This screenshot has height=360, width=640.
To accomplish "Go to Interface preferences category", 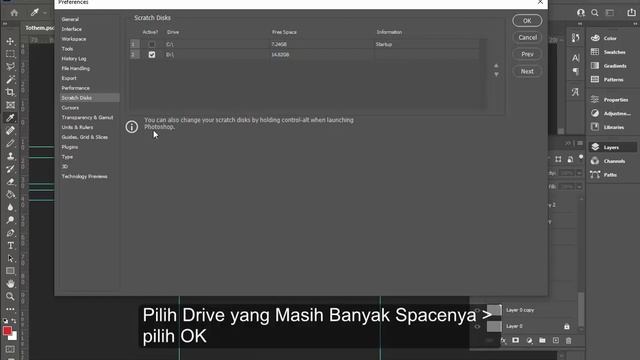I will click(72, 29).
